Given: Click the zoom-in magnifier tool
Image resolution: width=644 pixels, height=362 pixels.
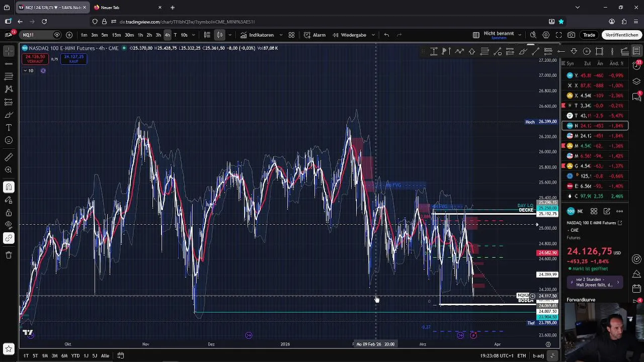Looking at the screenshot, I should tap(9, 170).
